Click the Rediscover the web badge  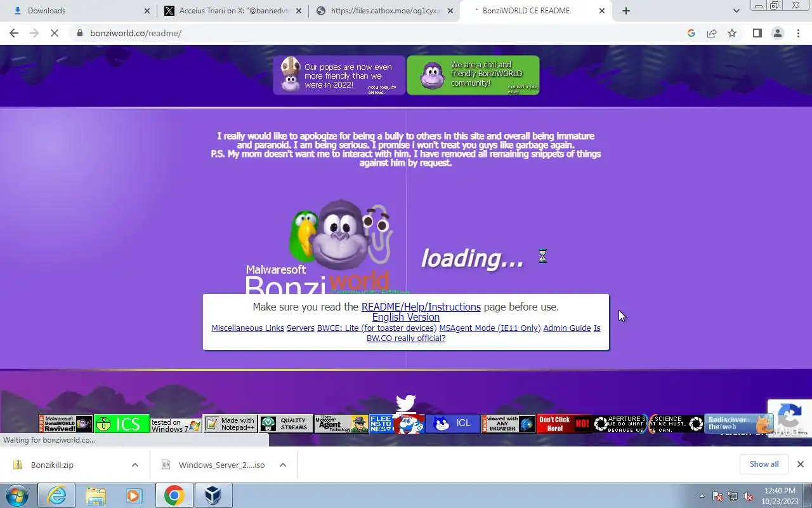click(x=739, y=424)
